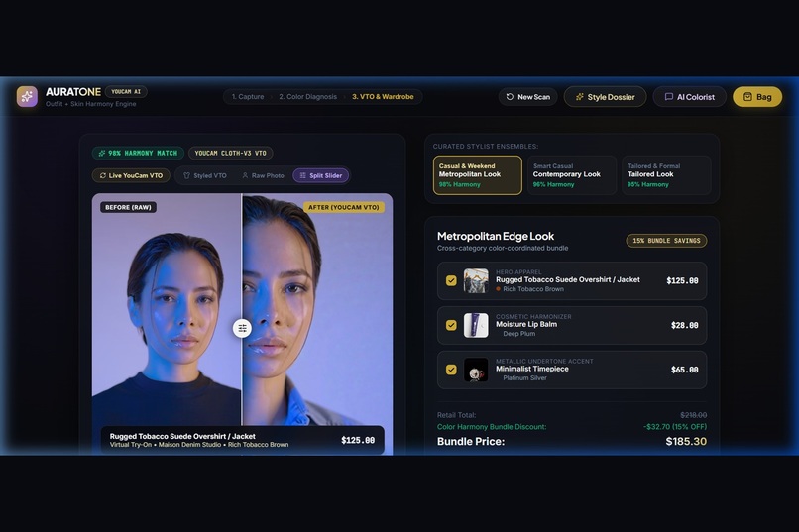Click the Raw Photo person icon
799x532 pixels.
(x=245, y=175)
